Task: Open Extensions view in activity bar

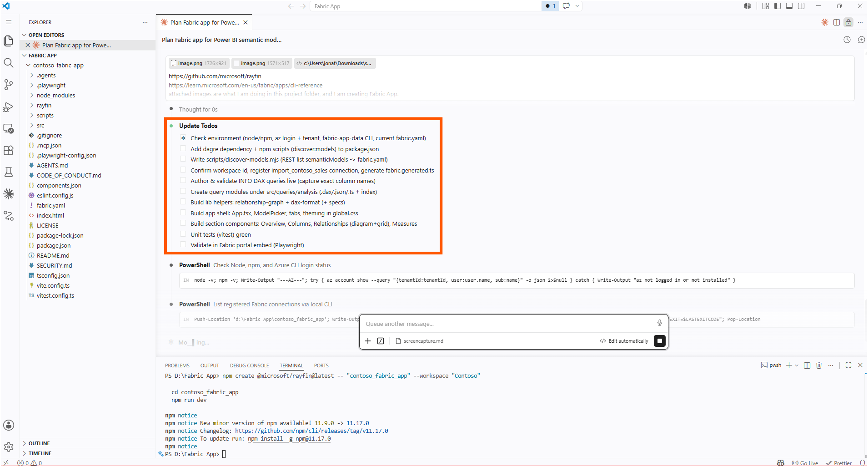Action: tap(8, 151)
